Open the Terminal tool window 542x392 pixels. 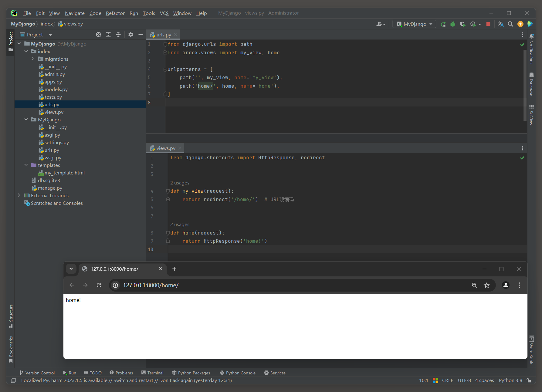(152, 373)
